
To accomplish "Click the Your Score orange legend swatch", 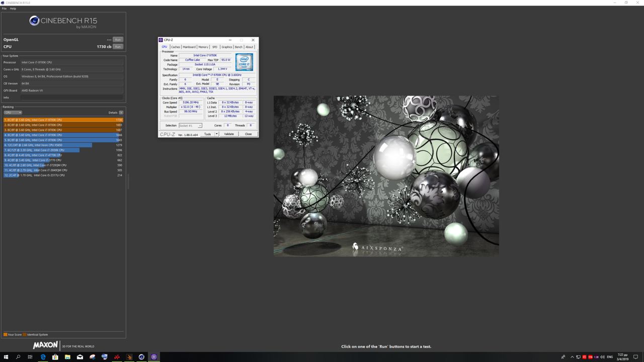I will pos(5,334).
